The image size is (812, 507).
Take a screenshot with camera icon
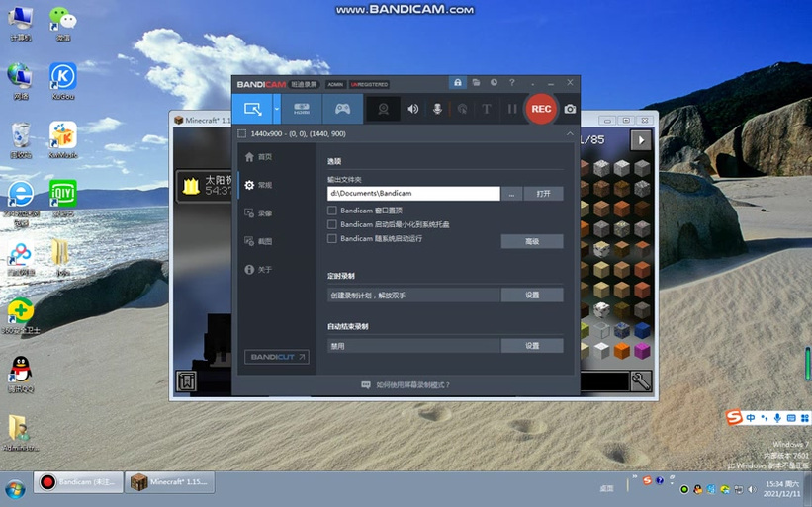tap(570, 109)
